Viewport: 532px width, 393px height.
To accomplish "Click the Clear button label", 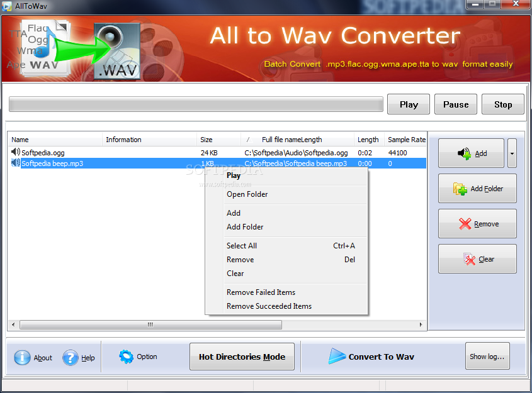I will click(x=486, y=259).
